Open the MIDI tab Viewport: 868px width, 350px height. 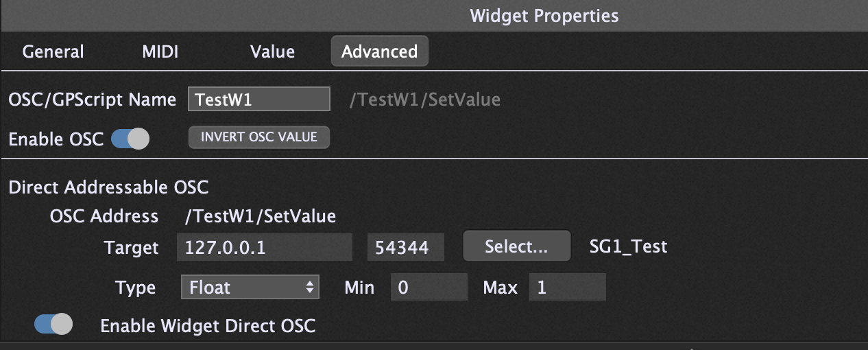[160, 52]
